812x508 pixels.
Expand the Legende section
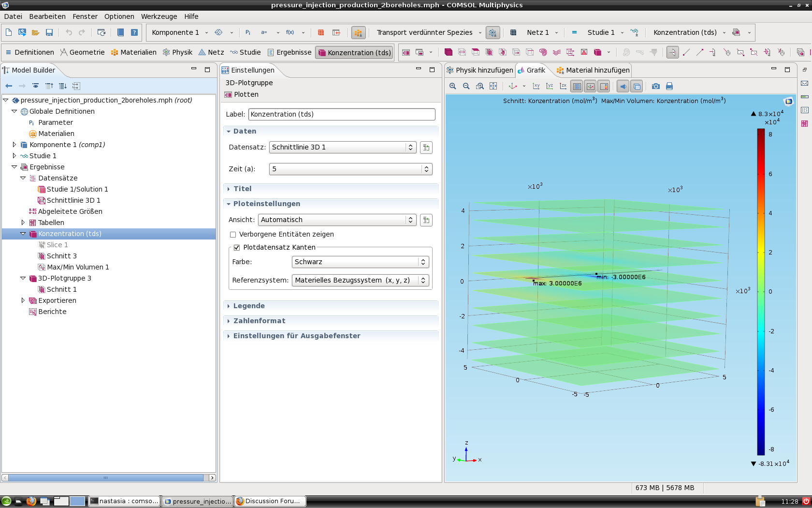tap(249, 306)
